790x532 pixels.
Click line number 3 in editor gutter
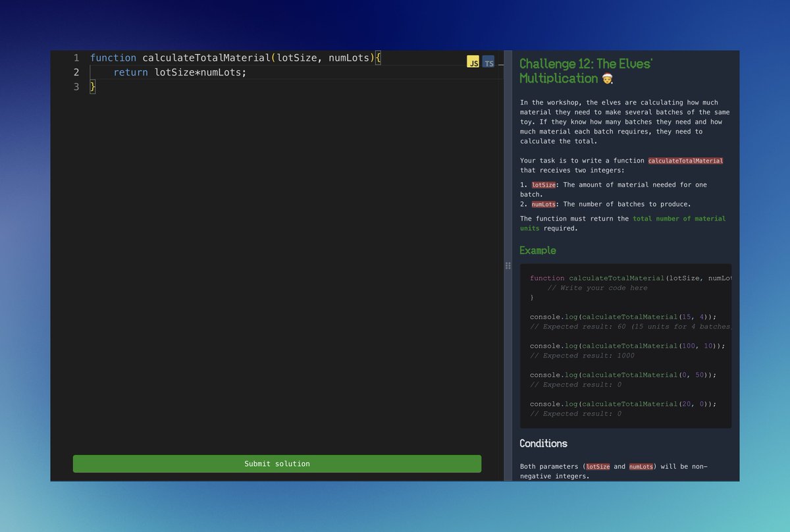click(76, 87)
